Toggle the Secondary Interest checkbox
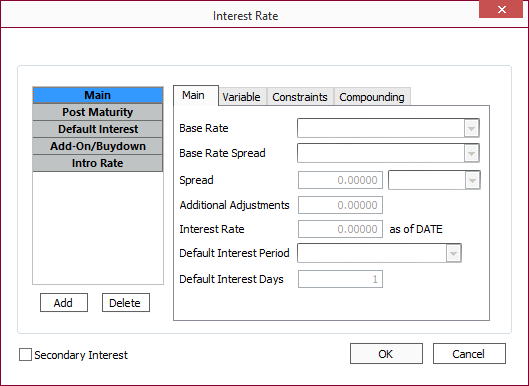Image resolution: width=529 pixels, height=386 pixels. coord(25,355)
